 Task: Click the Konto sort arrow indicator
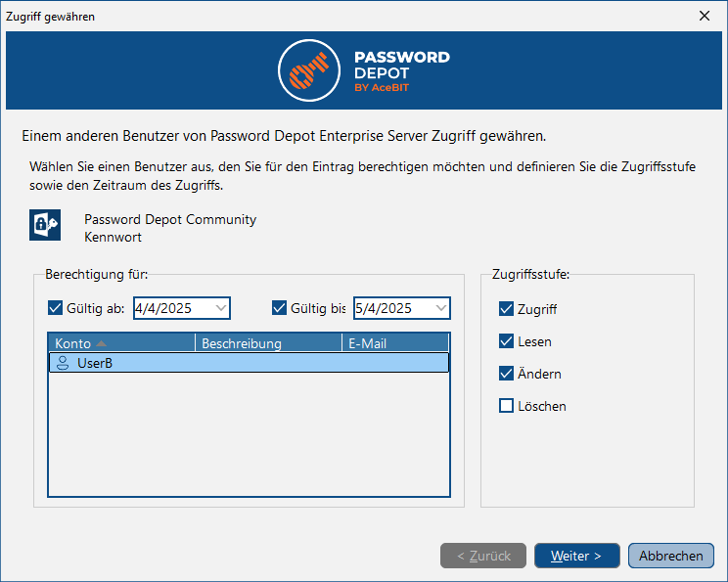coord(101,344)
